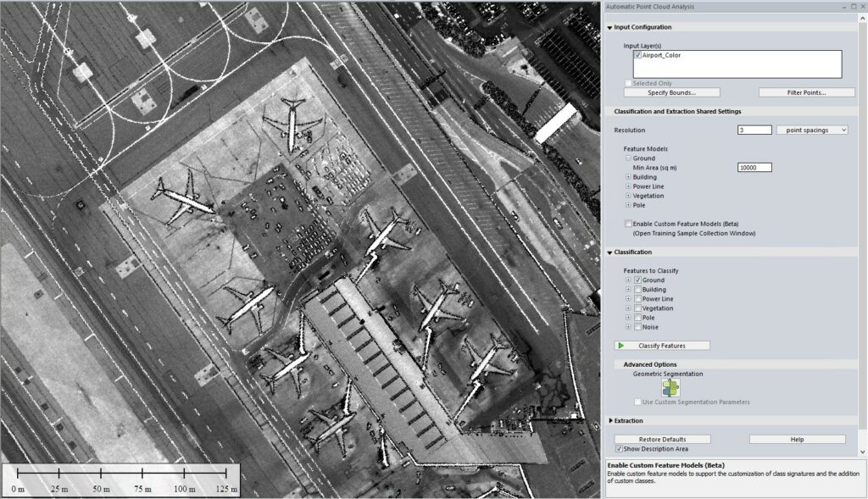
Task: Check the Power Line feature to classify
Action: [637, 299]
